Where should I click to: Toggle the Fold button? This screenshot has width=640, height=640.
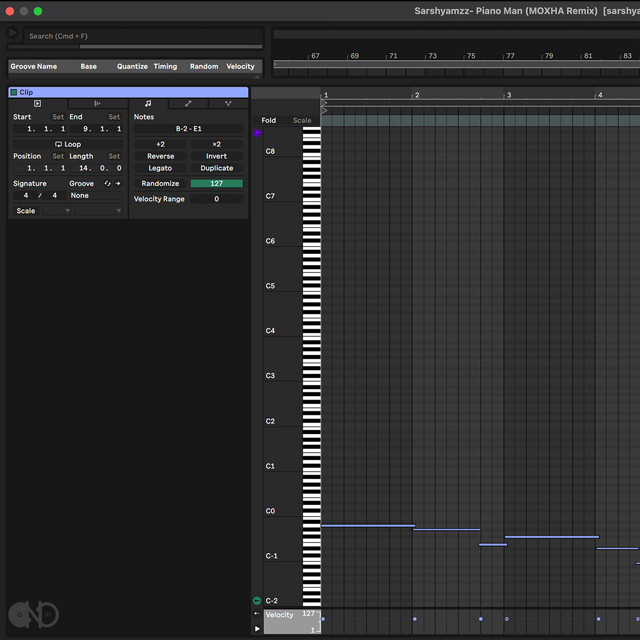(x=268, y=120)
